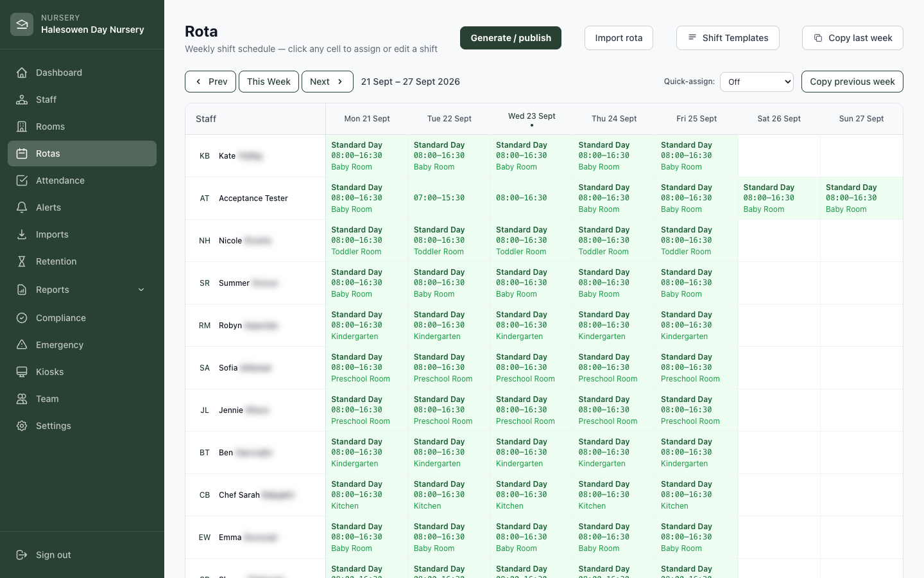Select Nicole's Monday Toddler Room shift

(367, 240)
